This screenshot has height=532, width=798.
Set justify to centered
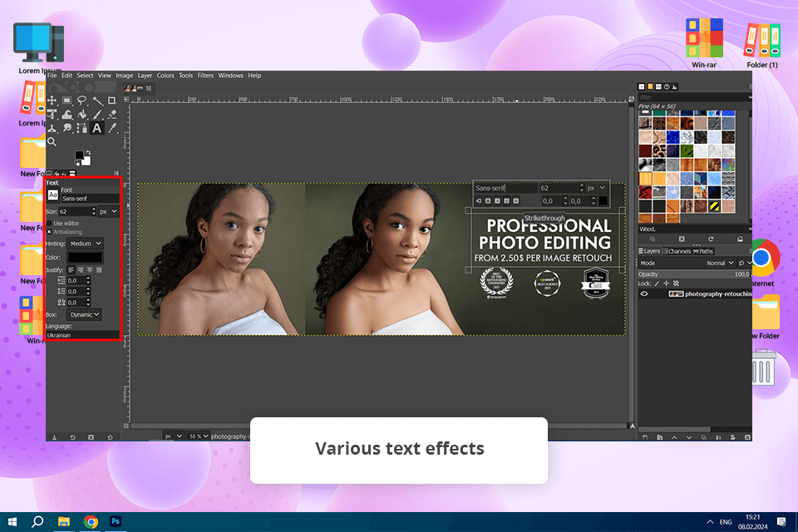90,270
